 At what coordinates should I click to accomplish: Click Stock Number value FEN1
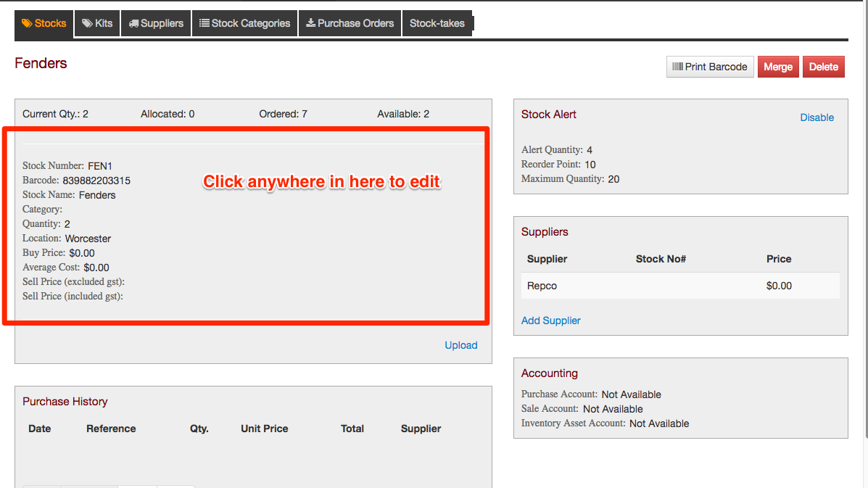click(100, 166)
